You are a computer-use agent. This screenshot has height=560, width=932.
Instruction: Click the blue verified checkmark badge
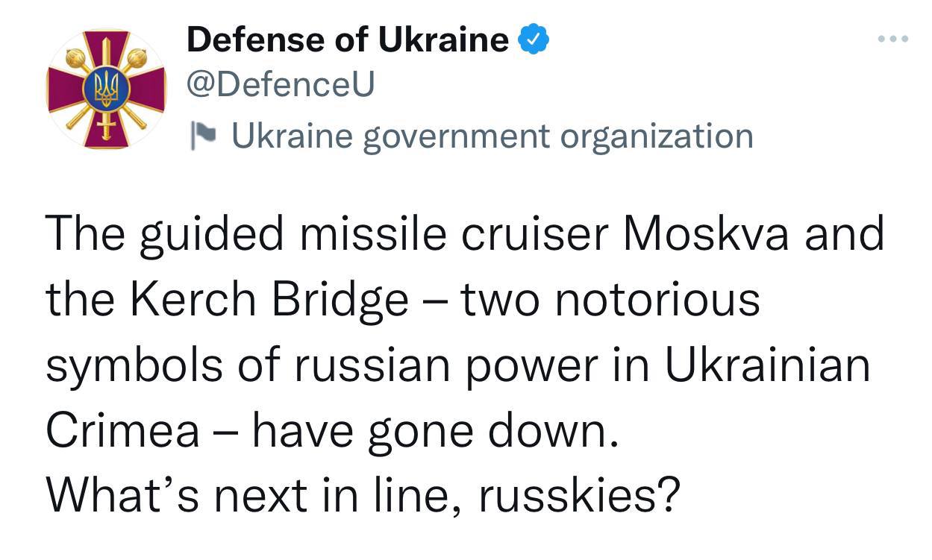[x=534, y=40]
